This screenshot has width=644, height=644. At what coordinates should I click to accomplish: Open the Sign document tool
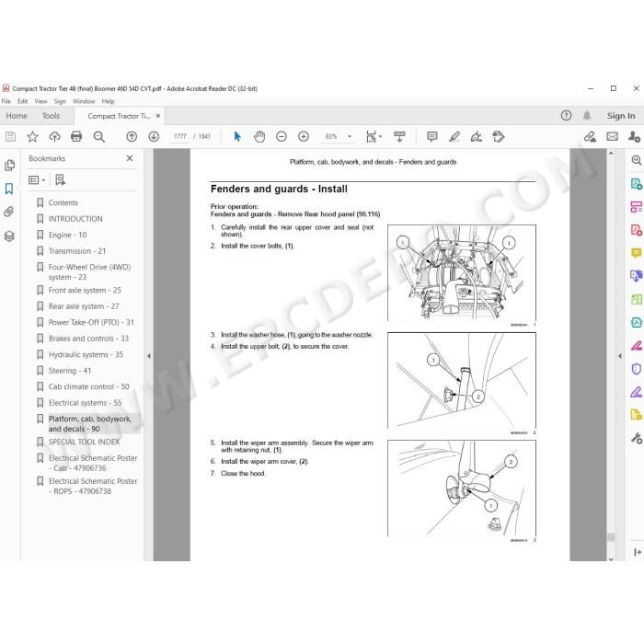pos(477,137)
